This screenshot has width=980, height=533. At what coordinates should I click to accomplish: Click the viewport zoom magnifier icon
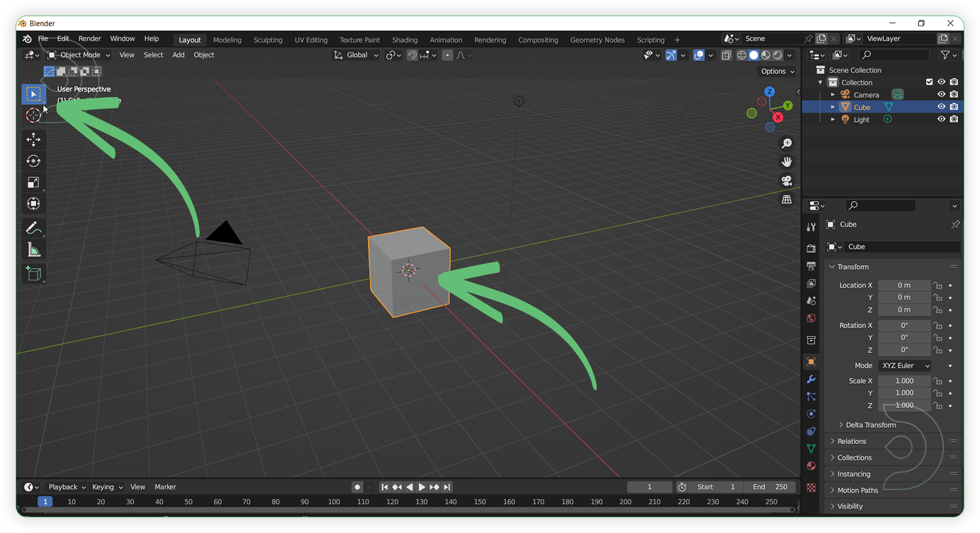pyautogui.click(x=786, y=144)
